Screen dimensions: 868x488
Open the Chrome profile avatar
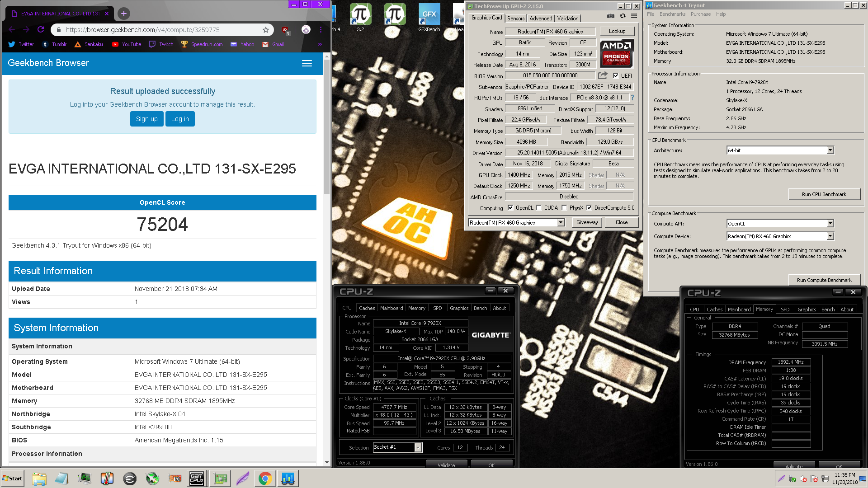click(x=306, y=30)
